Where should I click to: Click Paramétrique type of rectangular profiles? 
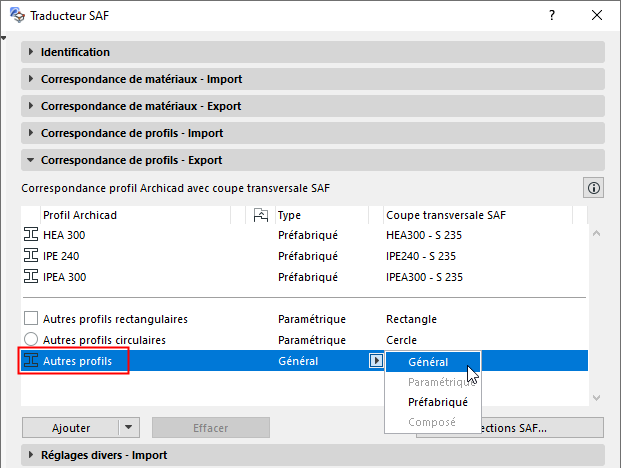click(312, 319)
